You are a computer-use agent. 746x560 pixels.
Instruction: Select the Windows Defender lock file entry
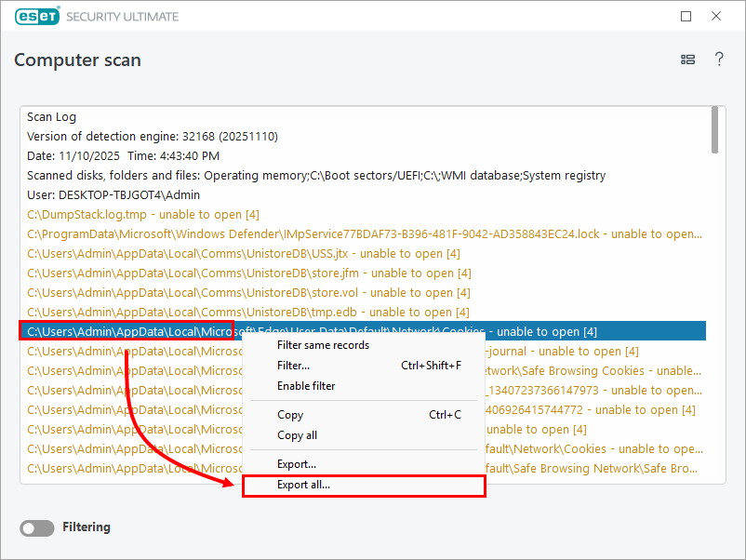pyautogui.click(x=364, y=234)
